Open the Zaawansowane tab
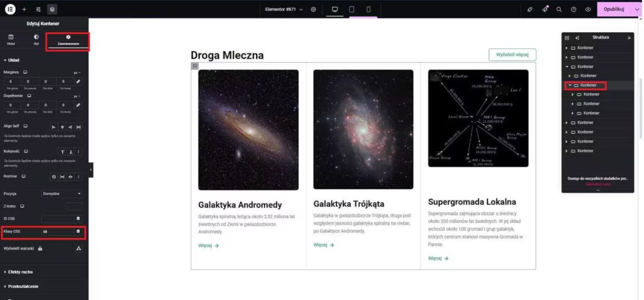 point(68,40)
